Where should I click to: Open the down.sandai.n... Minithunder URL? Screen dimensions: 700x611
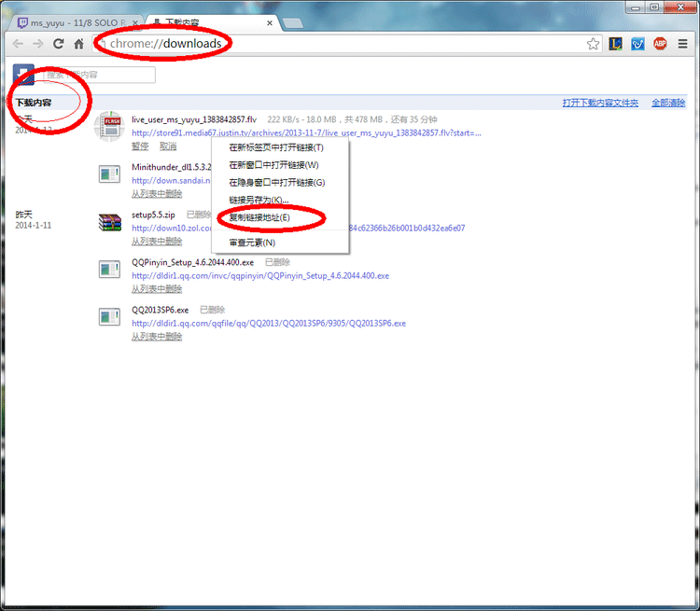click(x=171, y=180)
